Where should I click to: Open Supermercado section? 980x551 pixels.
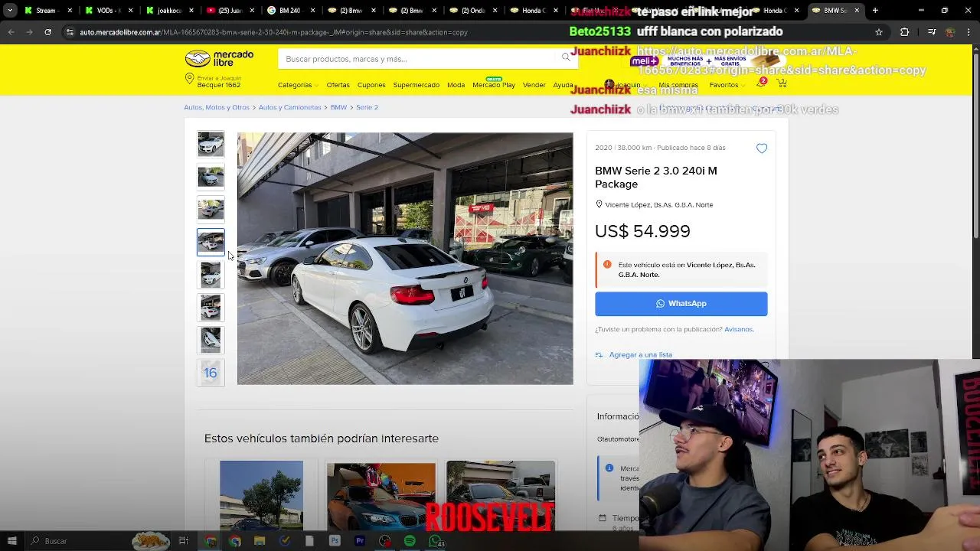pos(416,85)
